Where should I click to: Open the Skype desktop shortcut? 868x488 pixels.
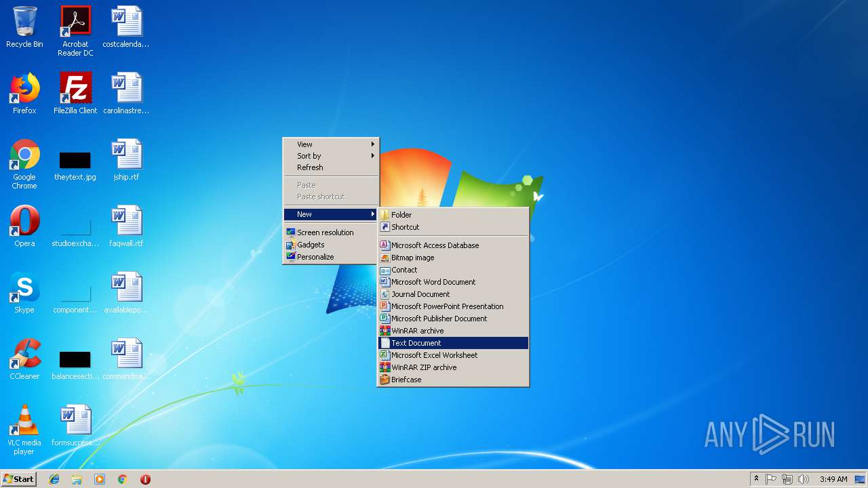point(24,293)
